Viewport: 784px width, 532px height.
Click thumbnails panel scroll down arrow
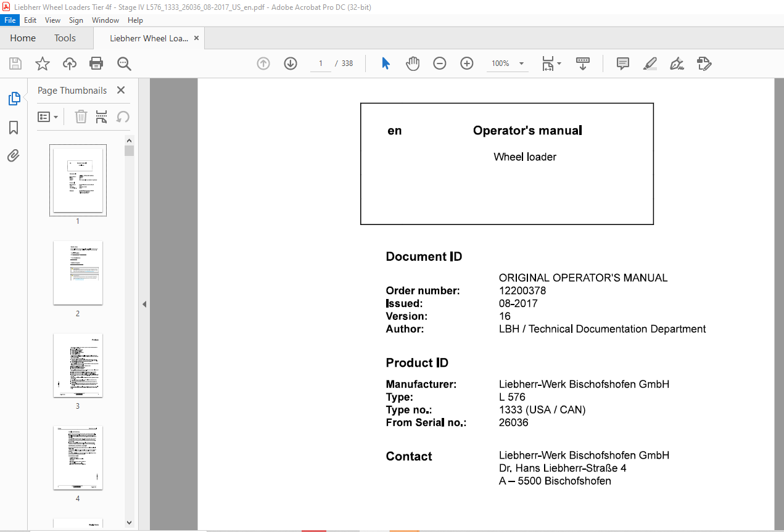click(x=129, y=522)
